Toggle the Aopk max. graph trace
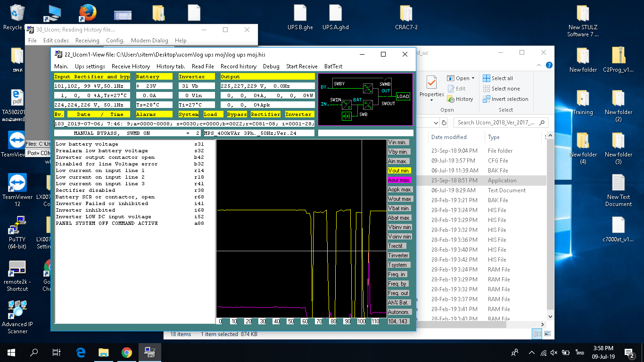The height and width of the screenshot is (362, 644). pyautogui.click(x=400, y=189)
